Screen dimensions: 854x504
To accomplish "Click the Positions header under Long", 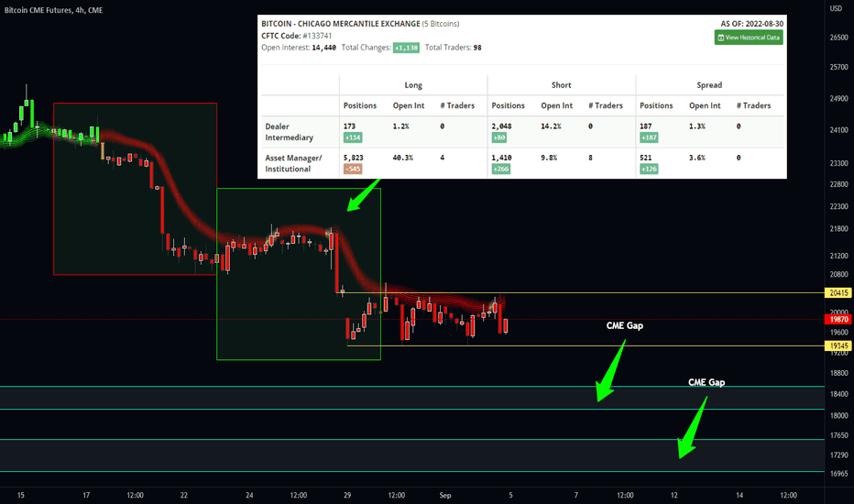I will tap(359, 105).
